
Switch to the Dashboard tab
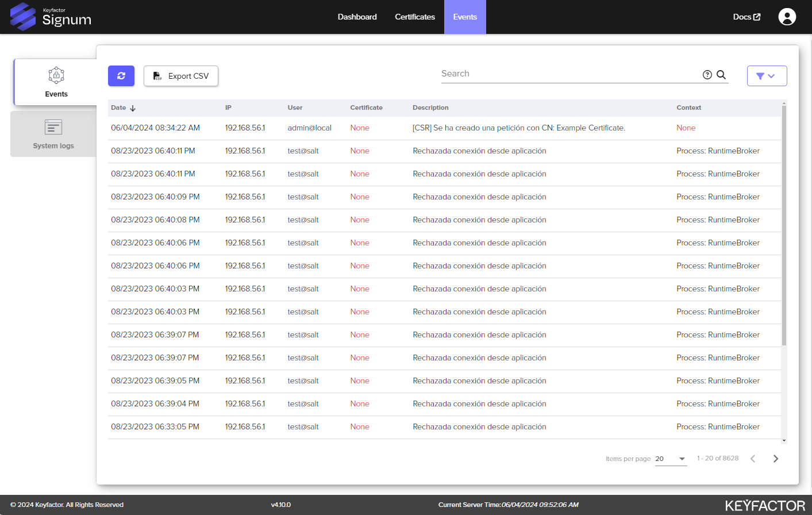357,17
